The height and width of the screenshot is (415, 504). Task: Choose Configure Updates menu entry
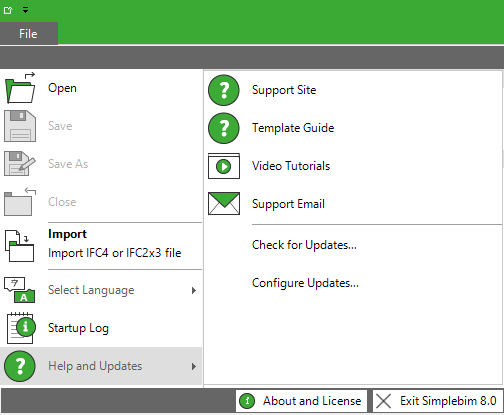305,283
